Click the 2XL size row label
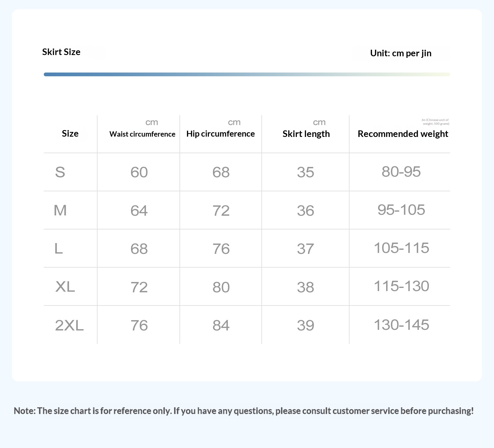 pyautogui.click(x=69, y=325)
